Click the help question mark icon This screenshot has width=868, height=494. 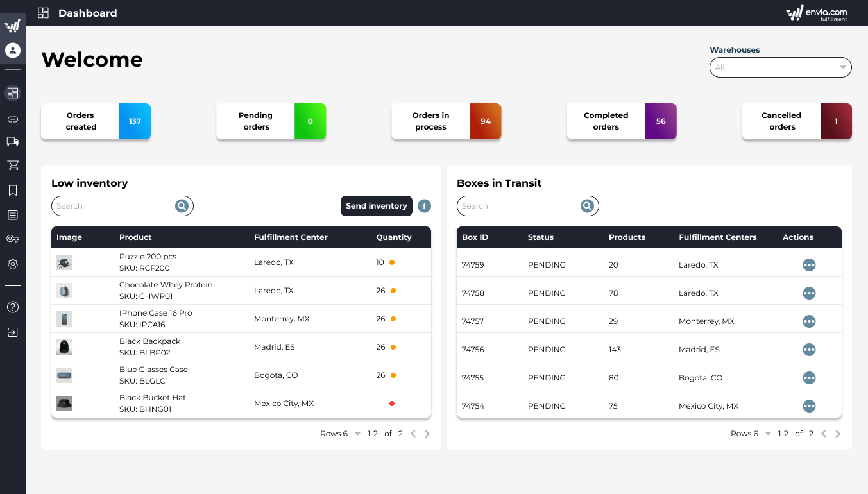[x=13, y=307]
